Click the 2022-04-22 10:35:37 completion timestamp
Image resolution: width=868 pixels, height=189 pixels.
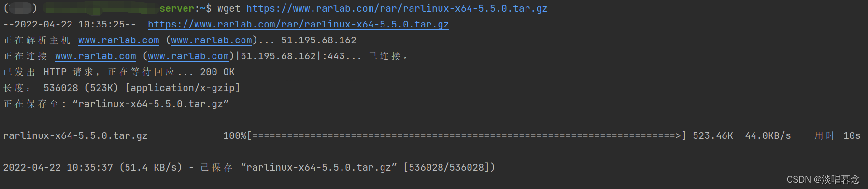58,168
